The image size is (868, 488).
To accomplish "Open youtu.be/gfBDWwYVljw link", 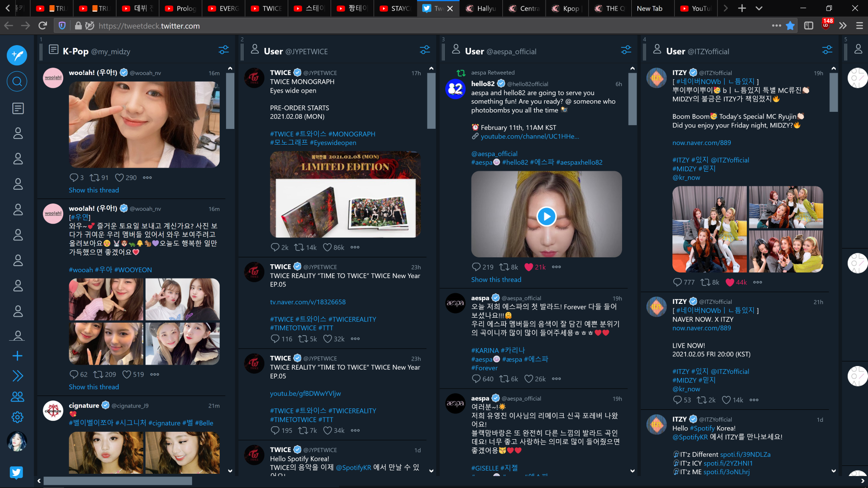I will pos(305,394).
